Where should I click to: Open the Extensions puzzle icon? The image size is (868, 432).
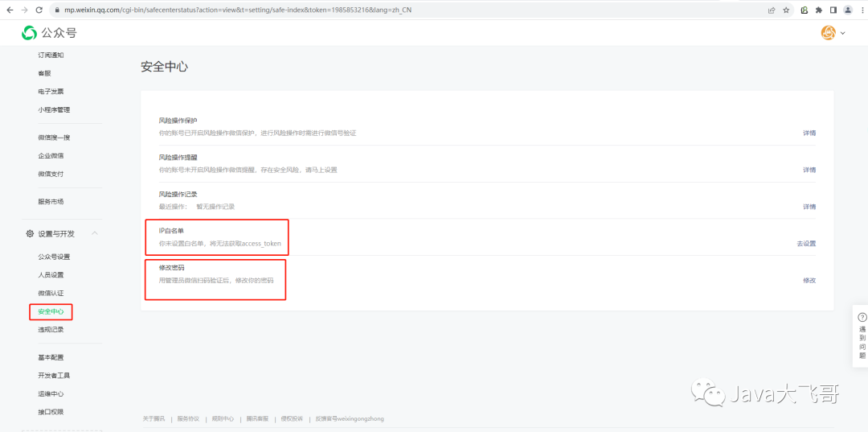point(819,10)
